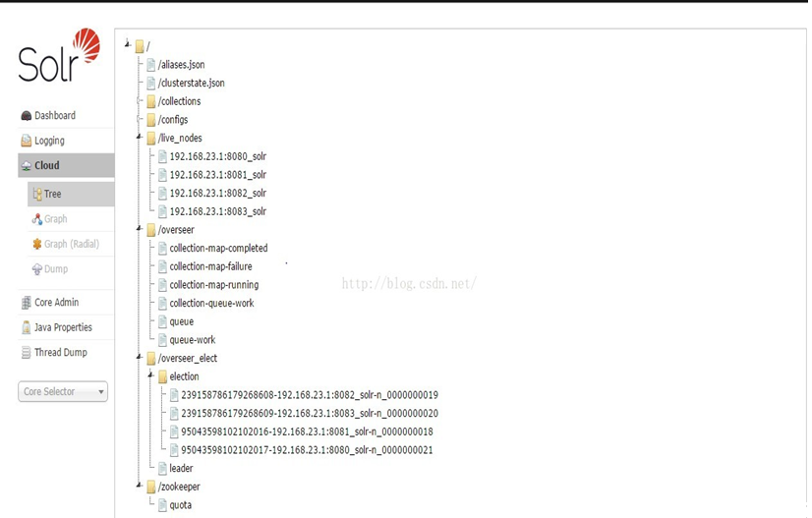Select the 192.168.23.1:8081_solr live node
The width and height of the screenshot is (812, 518).
218,175
